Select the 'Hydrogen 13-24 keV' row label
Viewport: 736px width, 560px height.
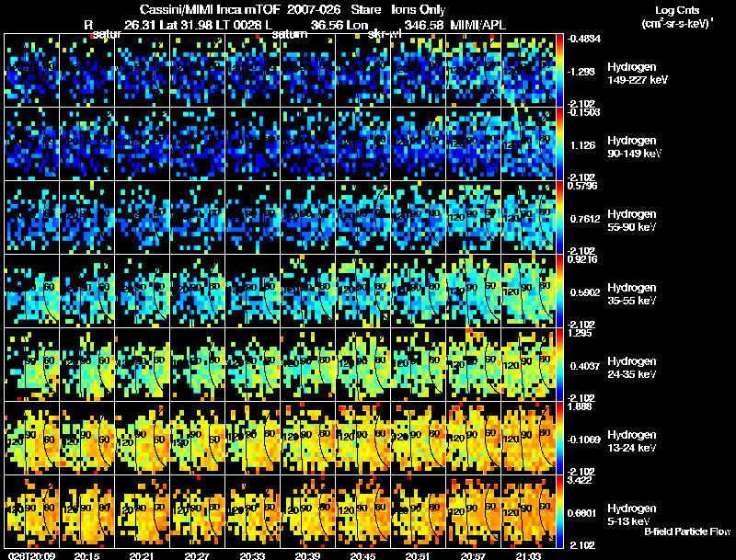coord(632,441)
